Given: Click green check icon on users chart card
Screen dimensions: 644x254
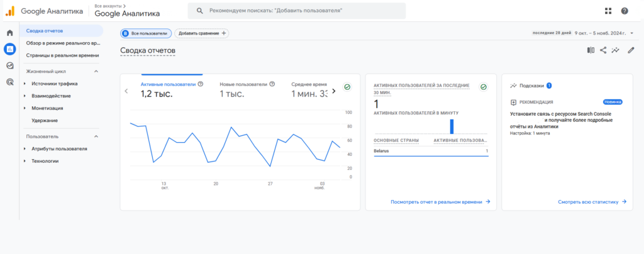Looking at the screenshot, I should click(x=347, y=87).
